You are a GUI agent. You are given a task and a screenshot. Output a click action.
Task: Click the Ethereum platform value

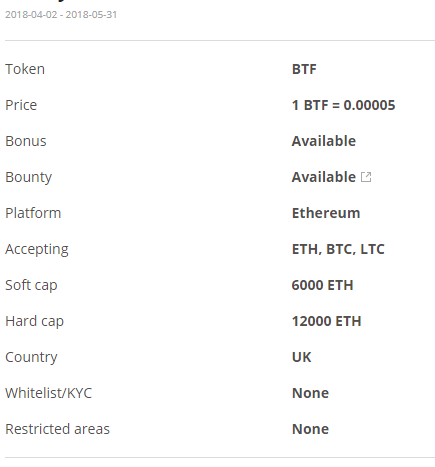[326, 213]
